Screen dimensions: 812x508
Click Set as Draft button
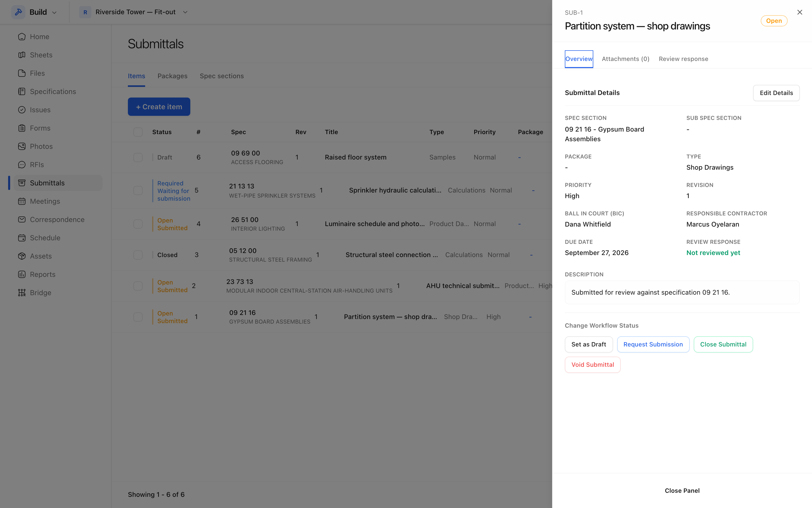tap(588, 344)
